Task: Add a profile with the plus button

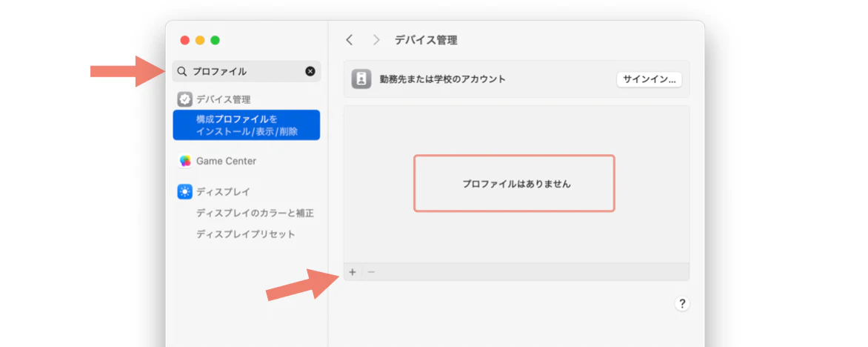Action: pos(353,272)
